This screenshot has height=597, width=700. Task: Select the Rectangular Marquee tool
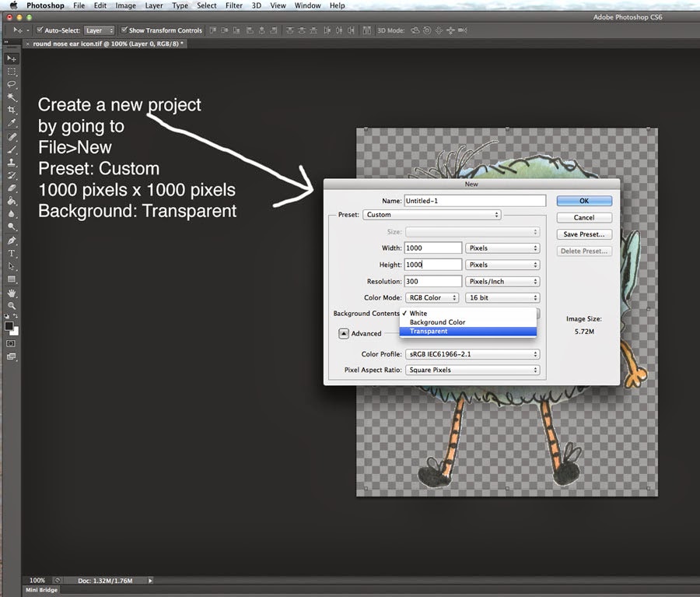(x=12, y=72)
